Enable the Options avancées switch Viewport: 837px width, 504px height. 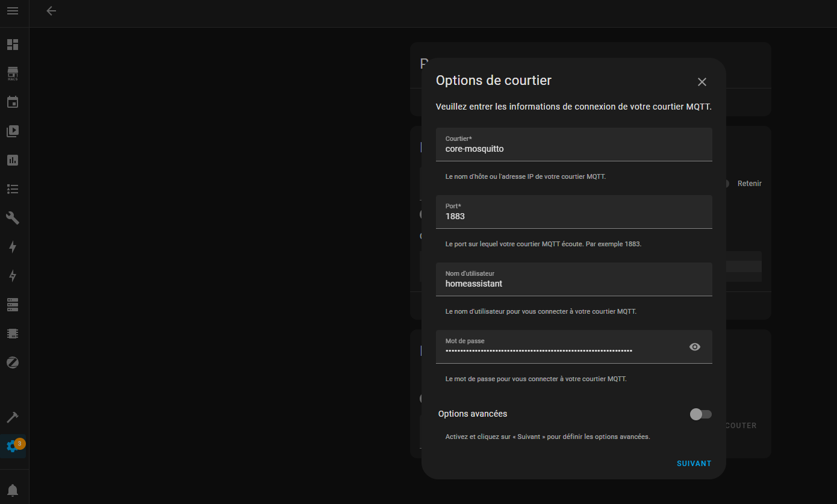[701, 414]
